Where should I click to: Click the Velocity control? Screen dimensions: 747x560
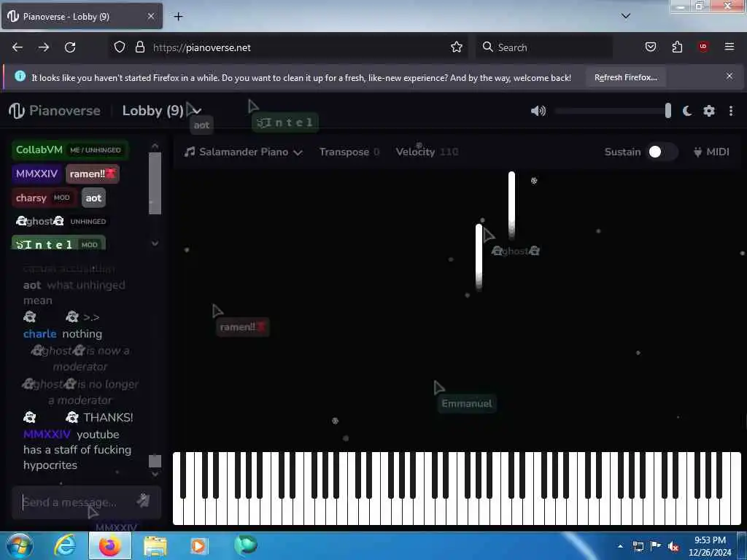click(427, 152)
